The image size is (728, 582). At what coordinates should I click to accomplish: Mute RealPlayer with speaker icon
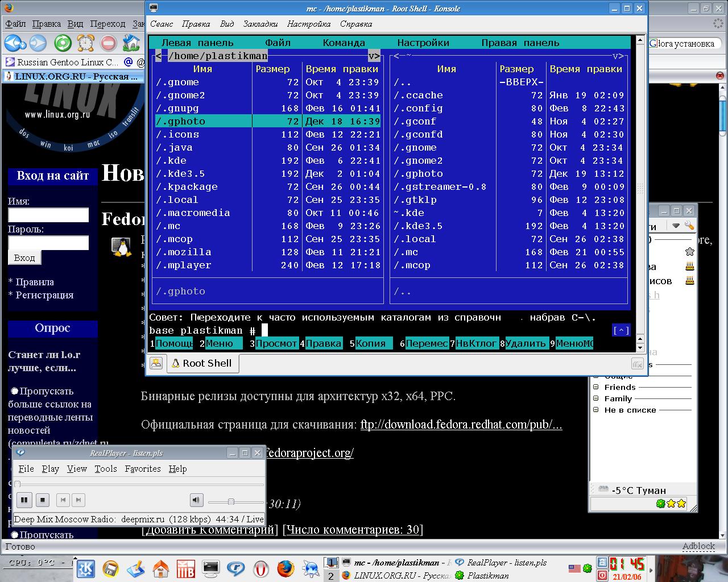pos(196,500)
